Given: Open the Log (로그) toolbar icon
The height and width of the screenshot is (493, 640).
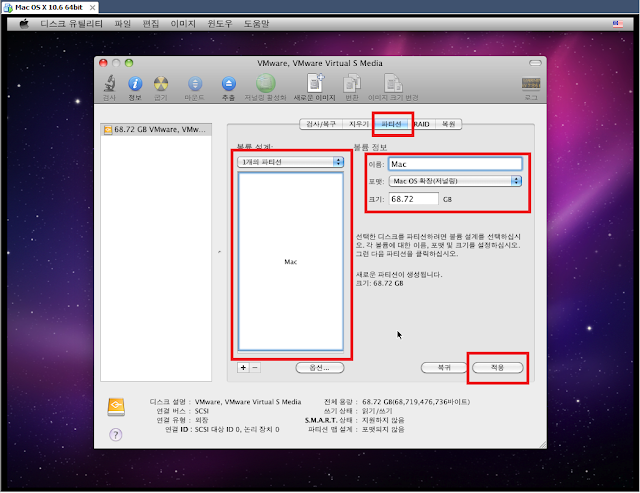Looking at the screenshot, I should click(x=531, y=84).
